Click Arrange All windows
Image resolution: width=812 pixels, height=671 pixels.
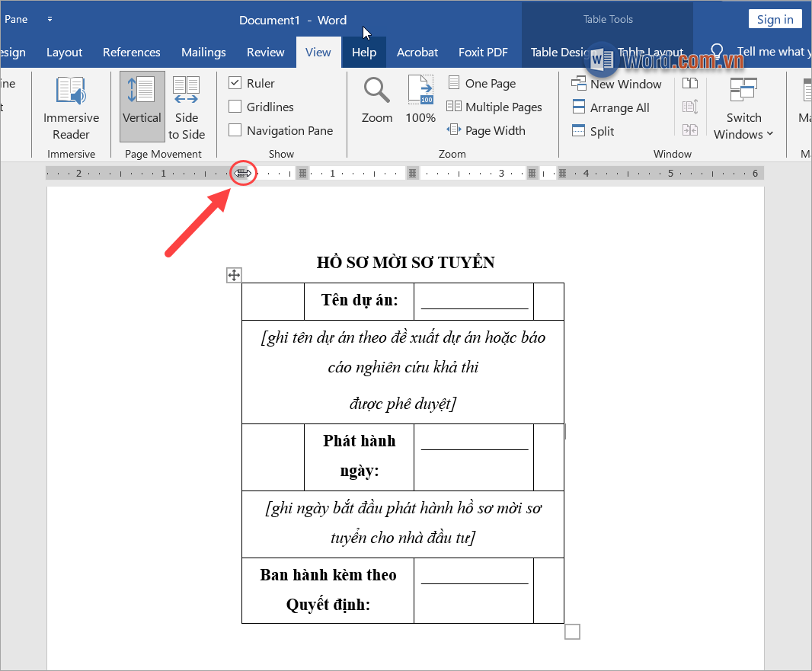611,107
